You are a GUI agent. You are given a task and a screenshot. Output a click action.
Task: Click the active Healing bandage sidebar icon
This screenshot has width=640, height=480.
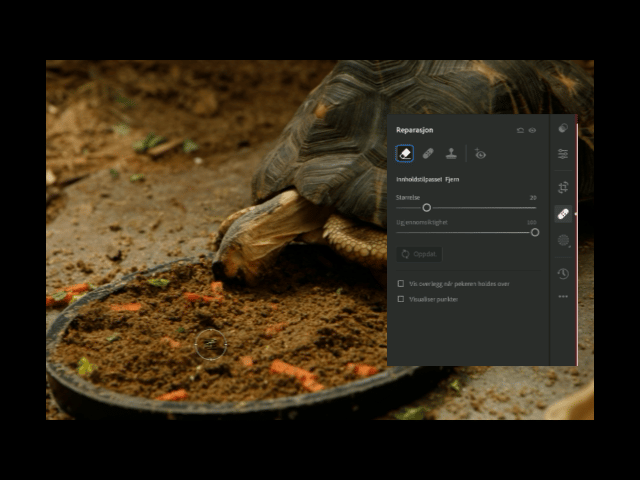563,214
